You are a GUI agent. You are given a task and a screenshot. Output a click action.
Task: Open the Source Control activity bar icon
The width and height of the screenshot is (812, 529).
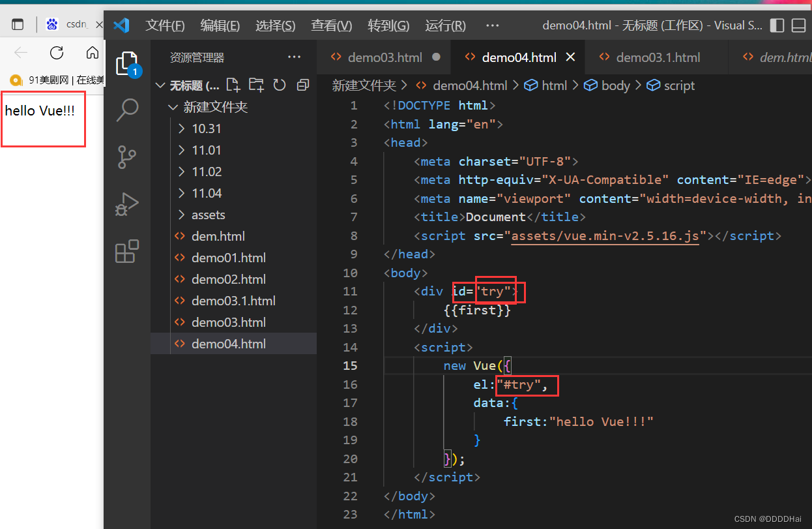tap(127, 157)
